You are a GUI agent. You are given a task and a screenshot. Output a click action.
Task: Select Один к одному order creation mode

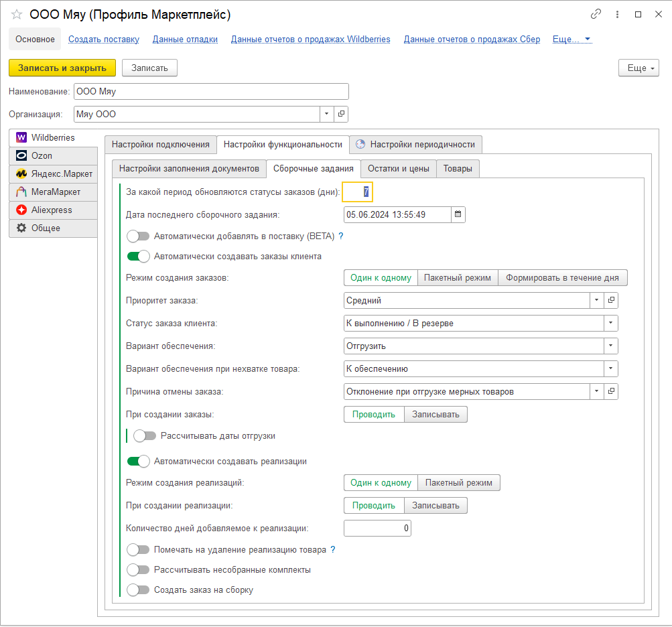pyautogui.click(x=381, y=278)
